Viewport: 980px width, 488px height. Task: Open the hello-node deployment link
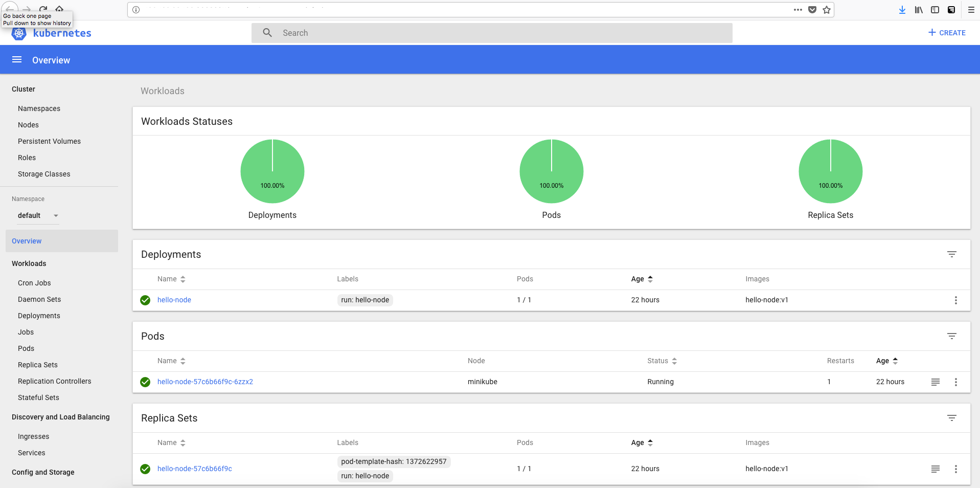(x=174, y=300)
